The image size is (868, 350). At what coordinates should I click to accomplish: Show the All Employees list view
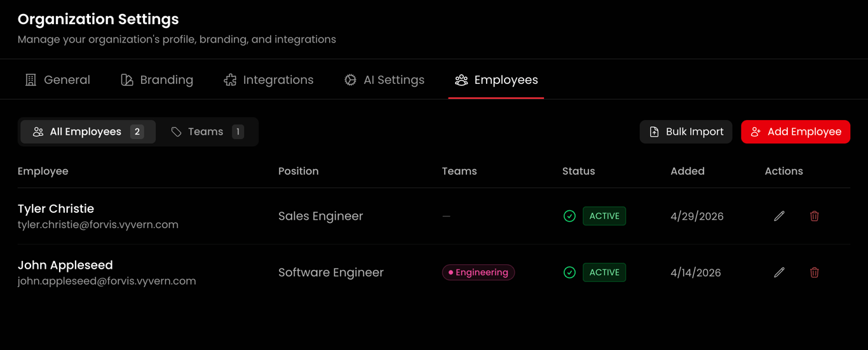pos(88,132)
